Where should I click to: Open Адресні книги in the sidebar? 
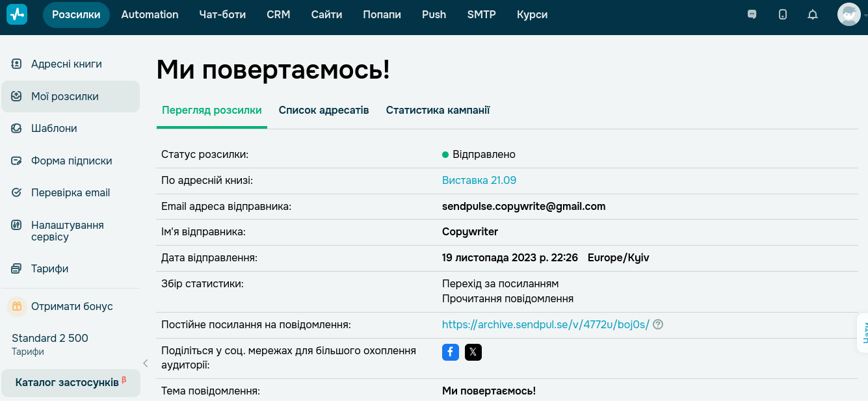[x=66, y=64]
